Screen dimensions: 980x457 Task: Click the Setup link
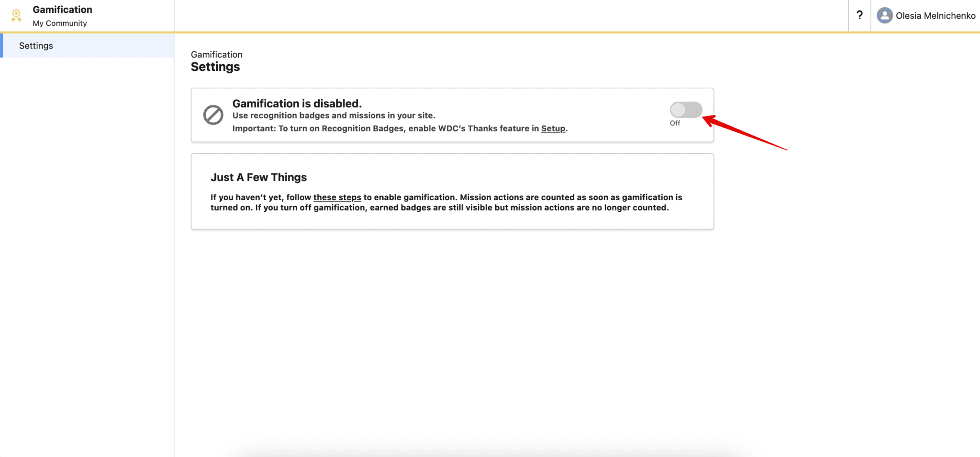[x=553, y=128]
